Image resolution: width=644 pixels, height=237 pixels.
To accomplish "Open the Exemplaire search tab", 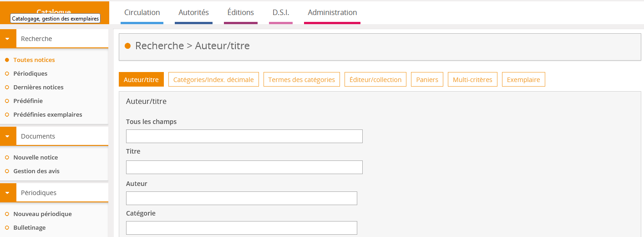I will click(523, 80).
